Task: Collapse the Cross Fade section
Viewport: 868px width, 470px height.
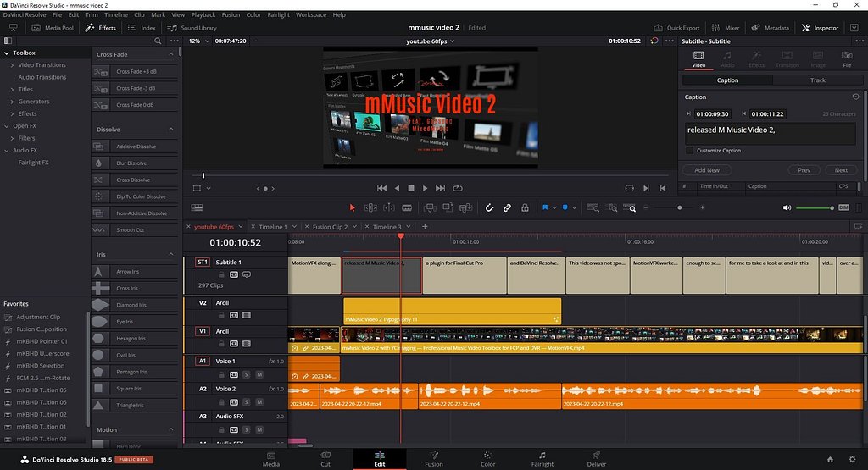Action: [171, 54]
